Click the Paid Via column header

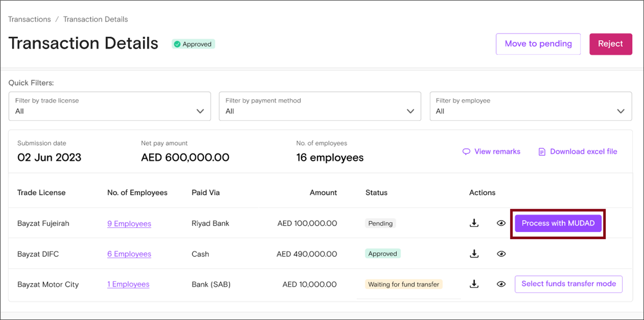coord(205,193)
